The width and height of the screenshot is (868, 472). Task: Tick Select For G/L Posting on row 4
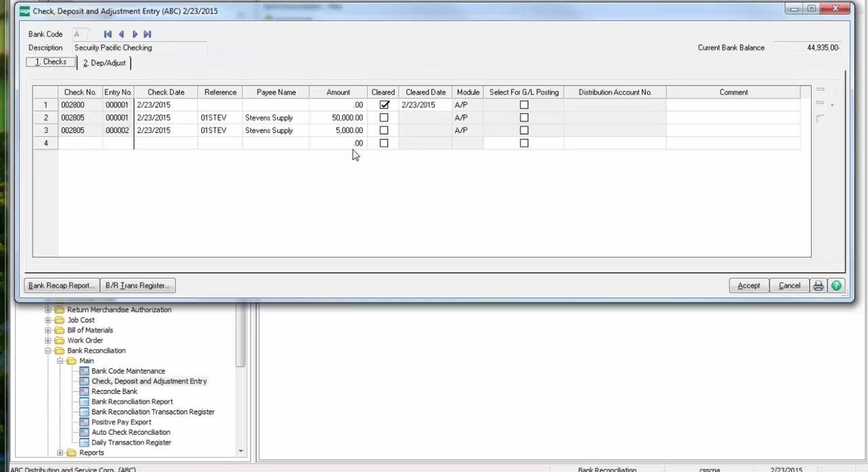tap(524, 143)
